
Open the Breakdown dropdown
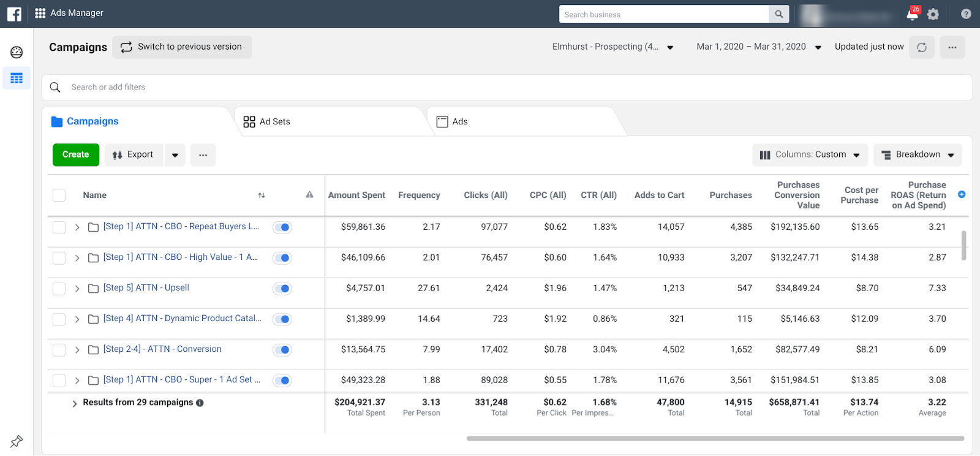[x=917, y=155]
